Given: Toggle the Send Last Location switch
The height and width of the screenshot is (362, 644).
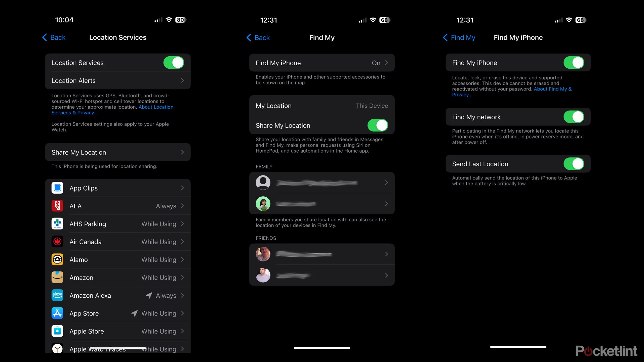Looking at the screenshot, I should [574, 164].
